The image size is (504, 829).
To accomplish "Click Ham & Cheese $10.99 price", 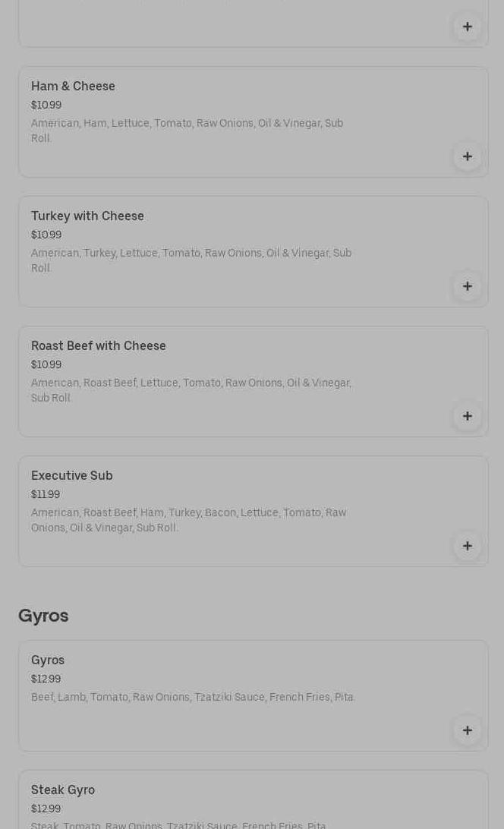I will [46, 106].
